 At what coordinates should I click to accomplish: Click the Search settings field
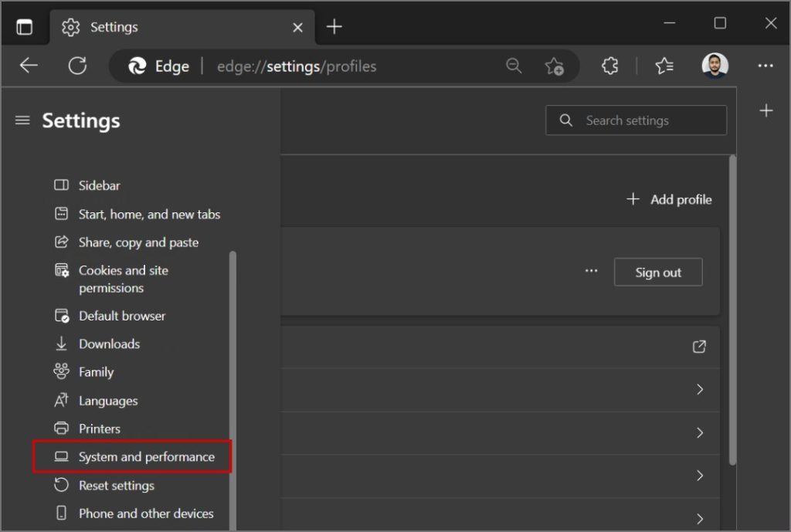point(637,120)
